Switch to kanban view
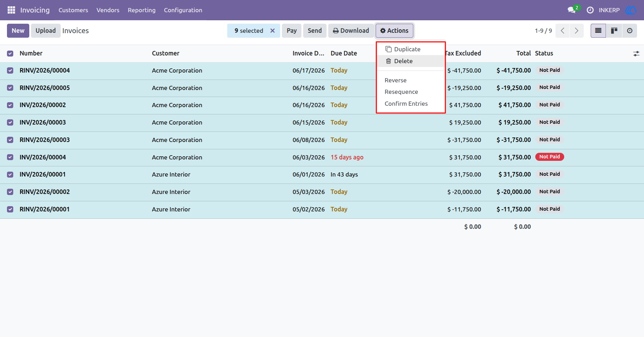This screenshot has height=337, width=644. tap(614, 31)
